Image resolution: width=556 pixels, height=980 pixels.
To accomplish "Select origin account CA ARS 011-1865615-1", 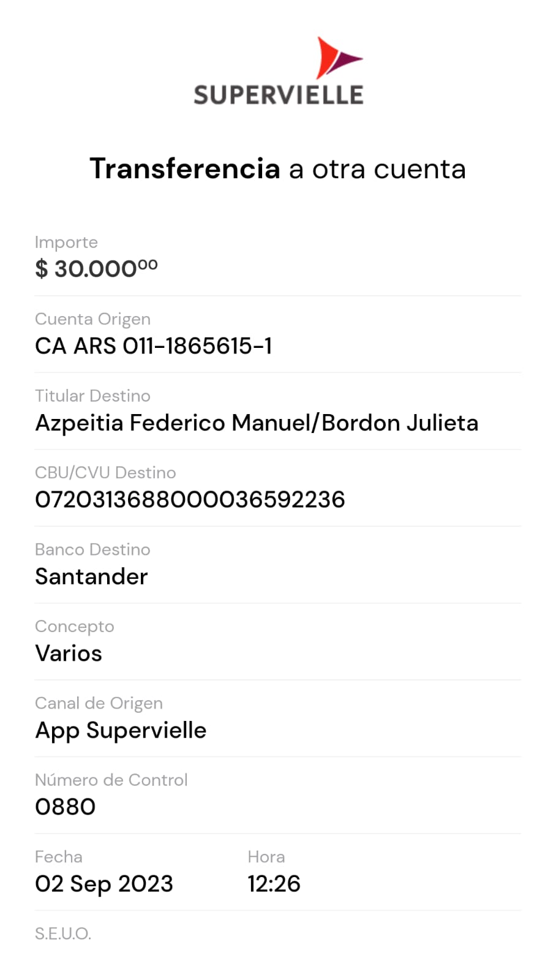I will (x=154, y=346).
